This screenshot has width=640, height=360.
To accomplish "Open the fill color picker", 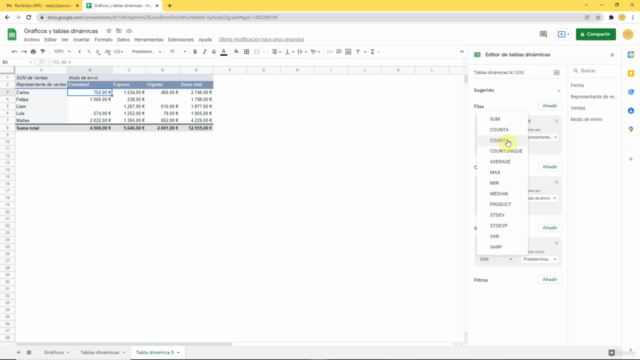I will pos(237,52).
